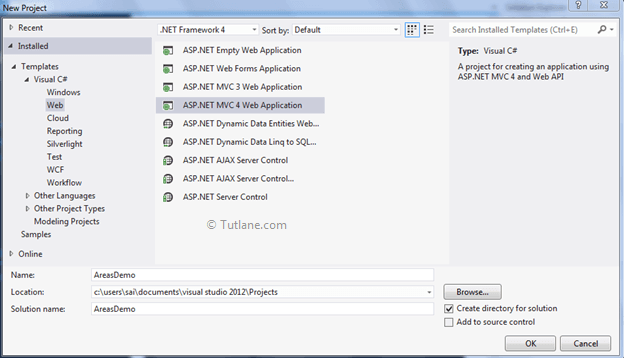Collapse the Templates tree node
Viewport: 624px width, 361px height.
14,66
